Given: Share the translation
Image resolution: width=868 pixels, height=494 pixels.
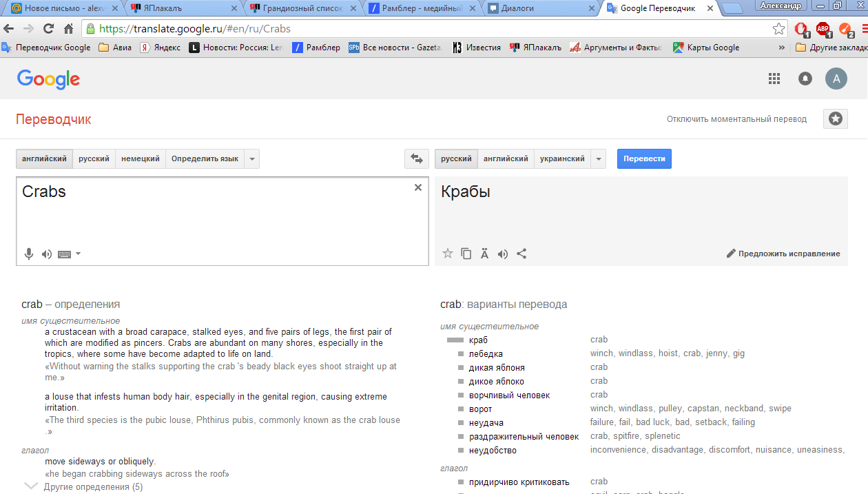Looking at the screenshot, I should pyautogui.click(x=521, y=254).
